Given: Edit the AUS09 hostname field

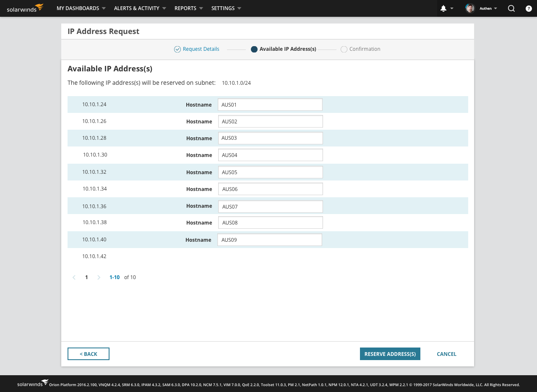Looking at the screenshot, I should pos(270,240).
